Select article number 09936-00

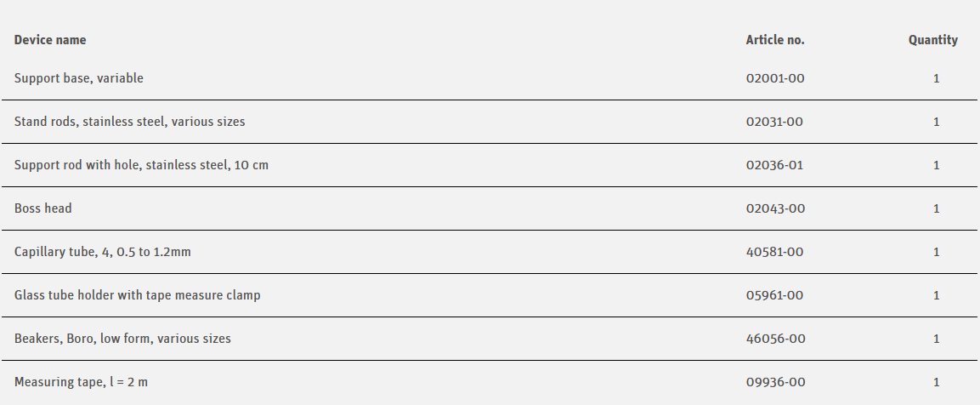pyautogui.click(x=775, y=382)
